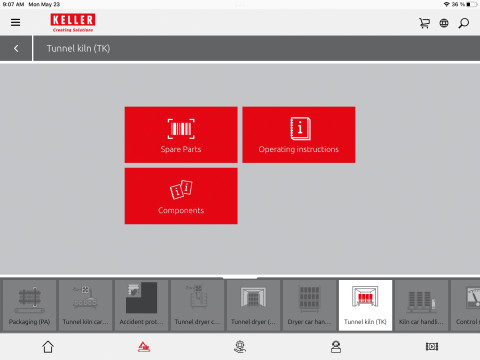This screenshot has height=360, width=480.
Task: Open Operating instructions tile
Action: pos(299,135)
